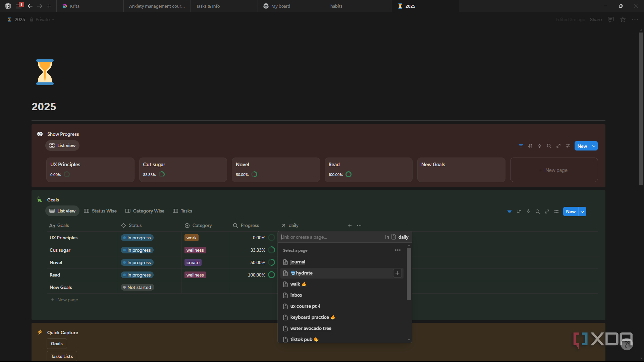644x362 pixels.
Task: Change New Goals status Not started
Action: pyautogui.click(x=137, y=287)
